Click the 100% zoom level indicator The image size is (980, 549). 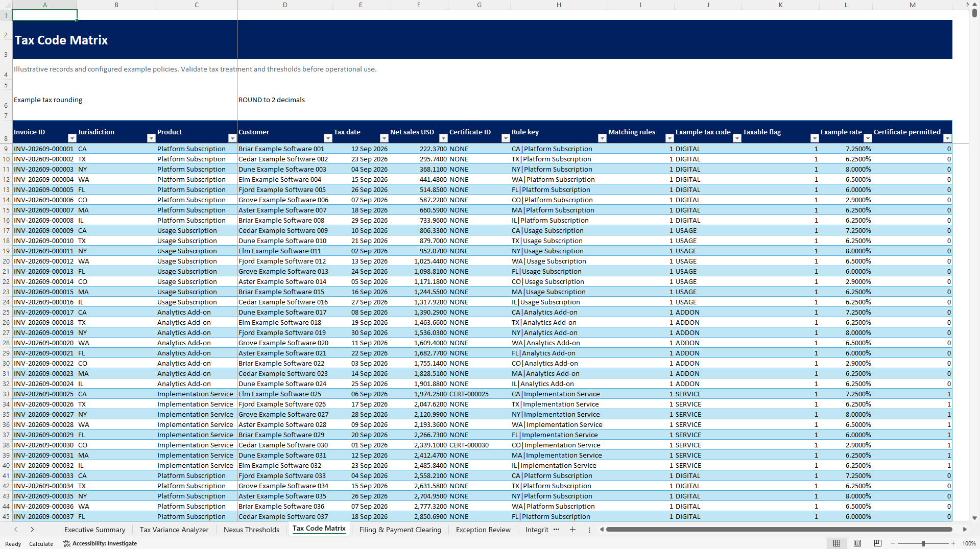(969, 543)
